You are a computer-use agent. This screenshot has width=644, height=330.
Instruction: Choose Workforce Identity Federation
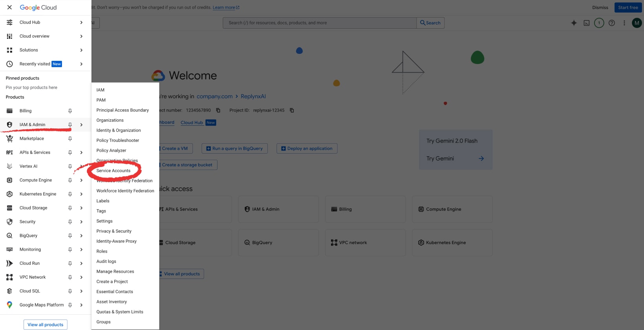[125, 191]
